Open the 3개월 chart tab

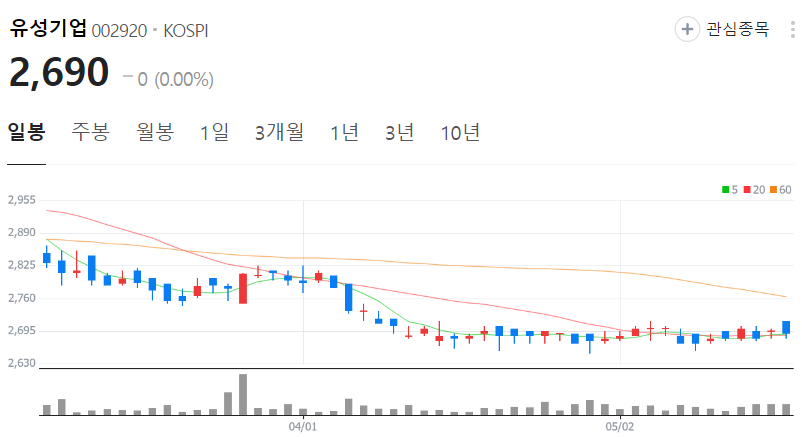tap(279, 132)
